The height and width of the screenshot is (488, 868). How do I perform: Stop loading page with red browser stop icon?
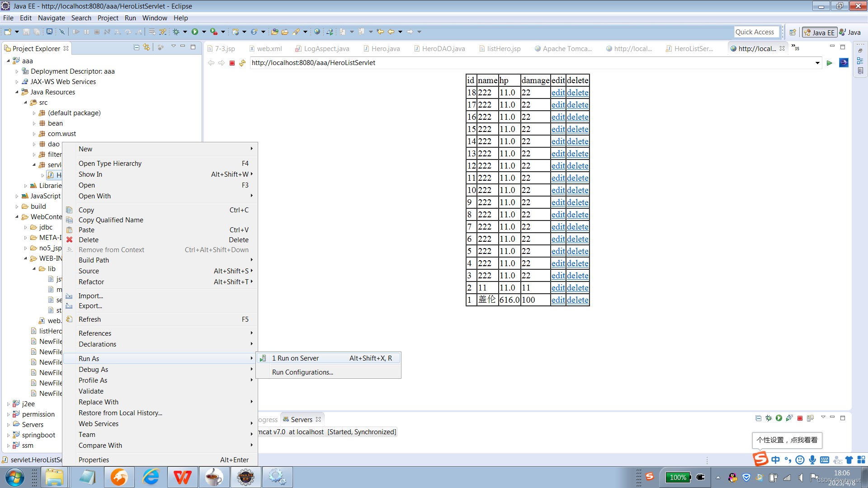[232, 63]
